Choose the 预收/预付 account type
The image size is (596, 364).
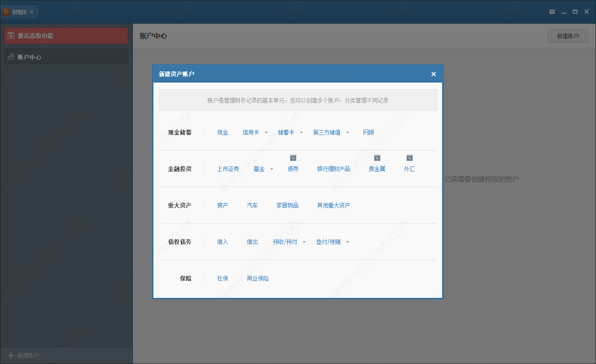pyautogui.click(x=285, y=242)
